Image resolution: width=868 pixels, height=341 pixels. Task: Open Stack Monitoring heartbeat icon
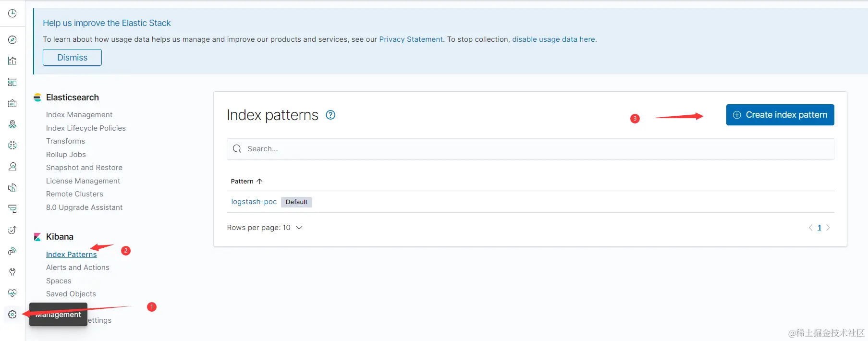click(12, 293)
